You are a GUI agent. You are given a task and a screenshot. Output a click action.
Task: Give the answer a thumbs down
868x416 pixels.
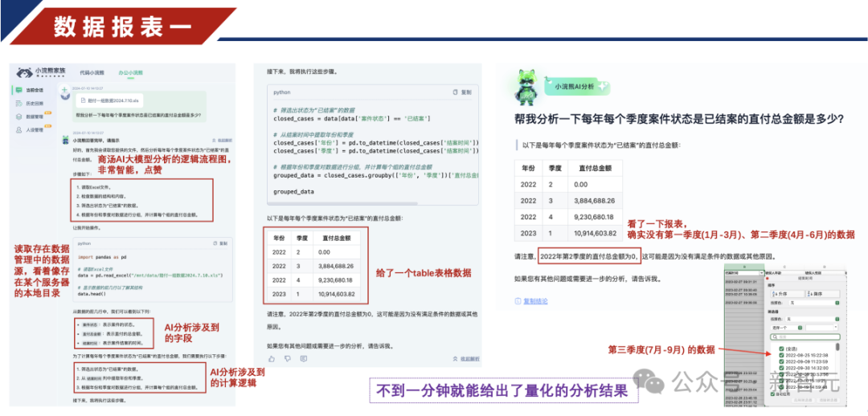pos(287,358)
